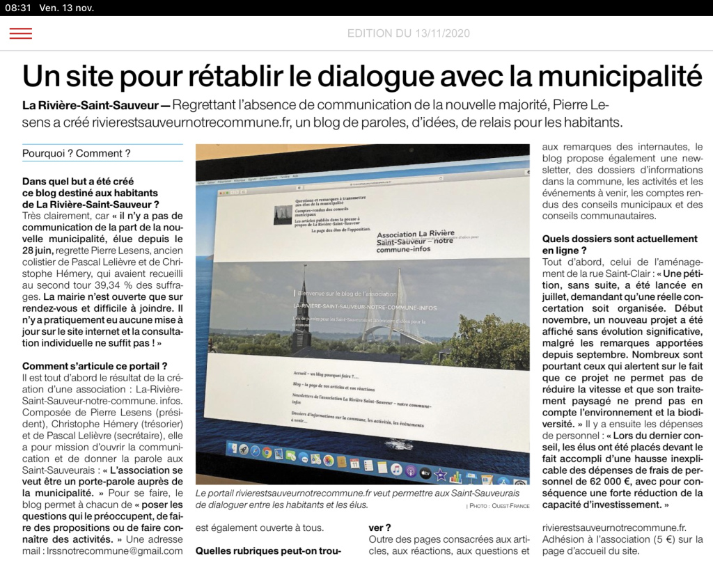713x588 pixels.
Task: Click the text "est également ouverte à tous."
Action: [260, 528]
